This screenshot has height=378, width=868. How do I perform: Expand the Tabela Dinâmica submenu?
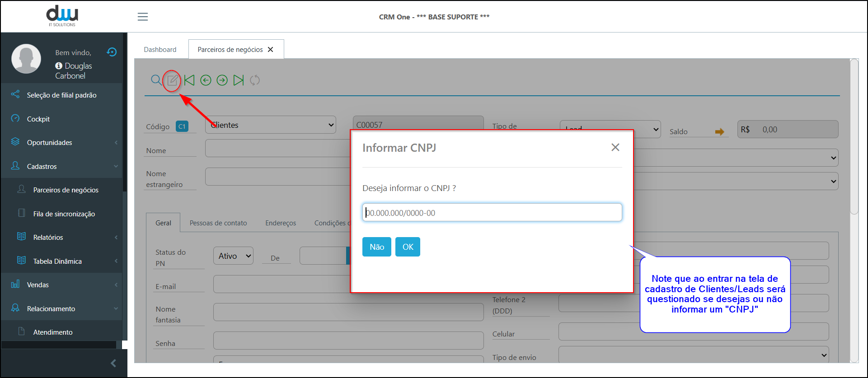[62, 261]
